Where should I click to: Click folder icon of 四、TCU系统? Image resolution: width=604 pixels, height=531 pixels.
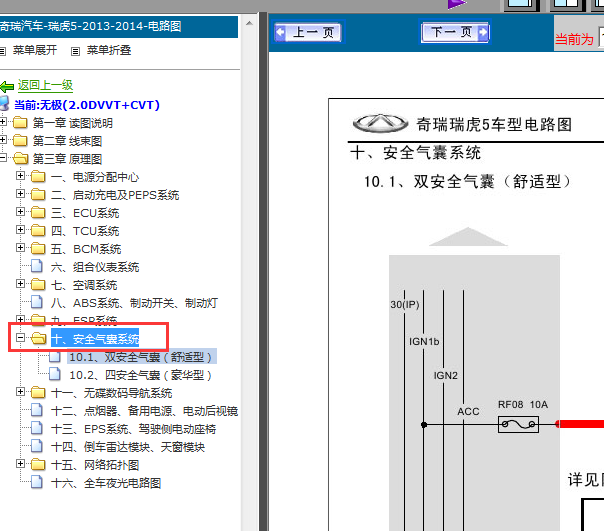(38, 230)
